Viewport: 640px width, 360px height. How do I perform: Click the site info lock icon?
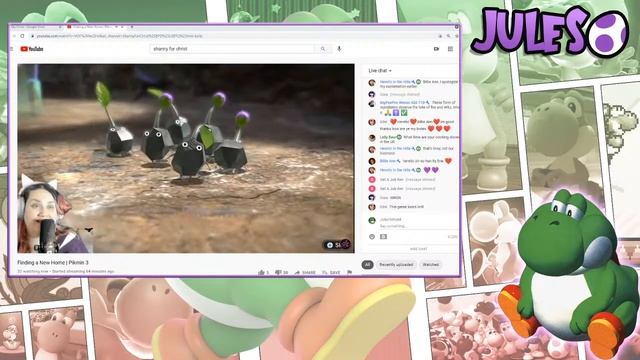(x=33, y=36)
